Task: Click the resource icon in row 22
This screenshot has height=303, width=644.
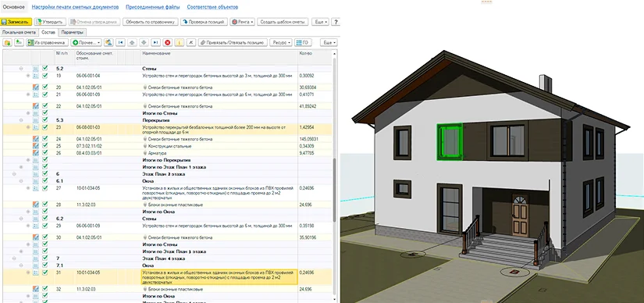Action: coord(36,106)
